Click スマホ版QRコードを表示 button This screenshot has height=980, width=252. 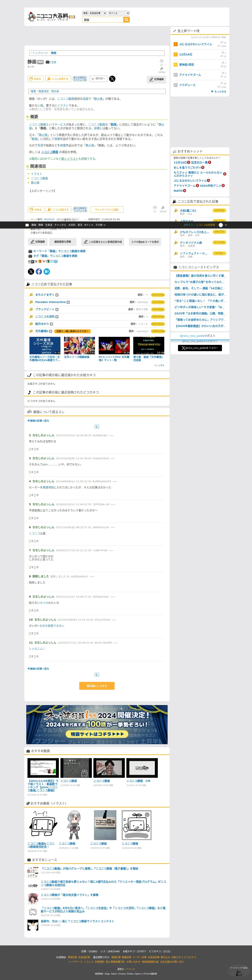point(145,242)
